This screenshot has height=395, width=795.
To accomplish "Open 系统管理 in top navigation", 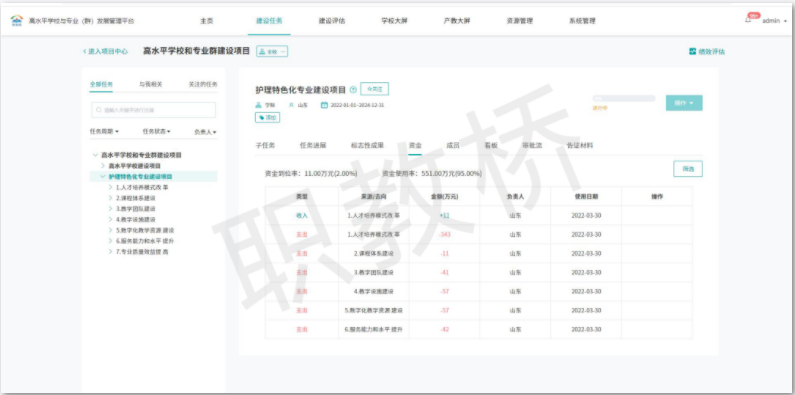I will [582, 21].
